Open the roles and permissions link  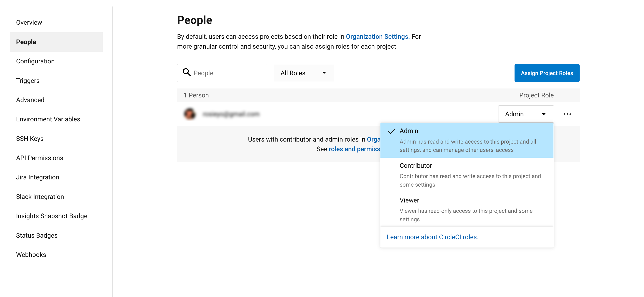pyautogui.click(x=354, y=149)
